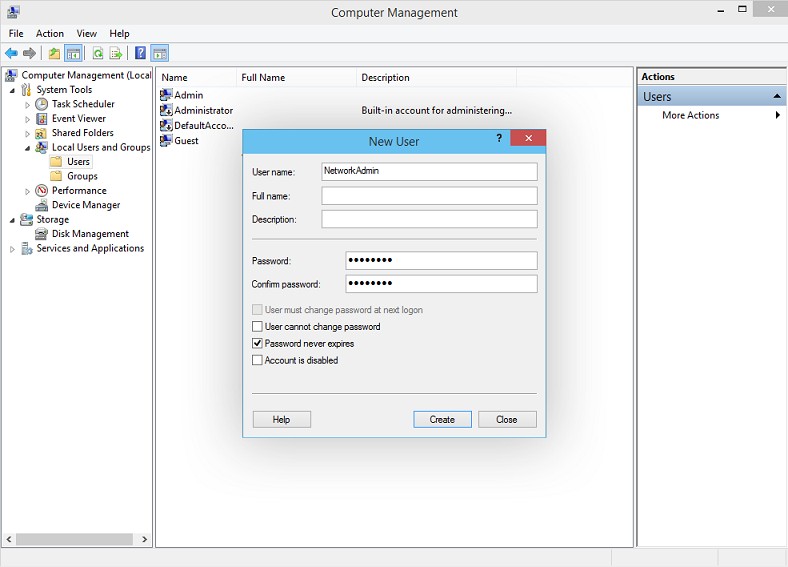Click the Back arrow toolbar icon

[x=11, y=53]
